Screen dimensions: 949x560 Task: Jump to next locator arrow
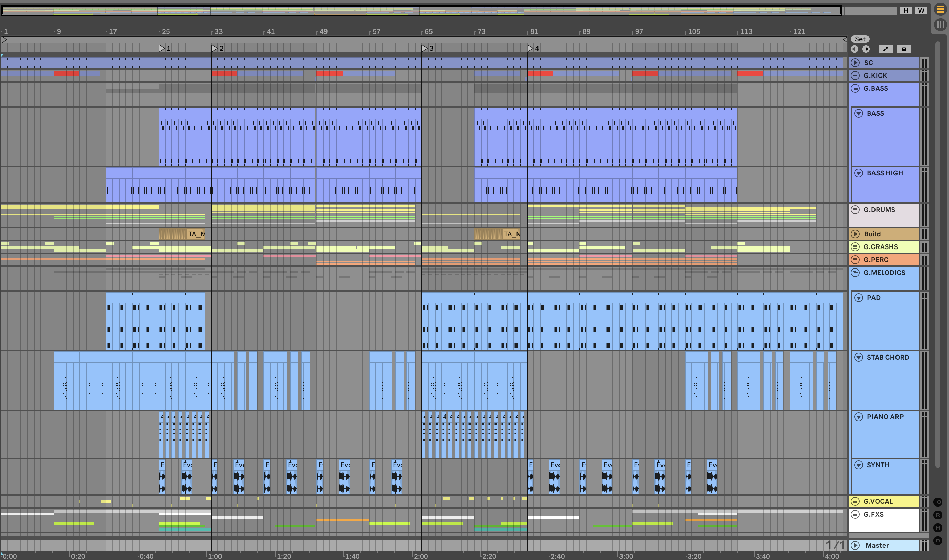866,49
